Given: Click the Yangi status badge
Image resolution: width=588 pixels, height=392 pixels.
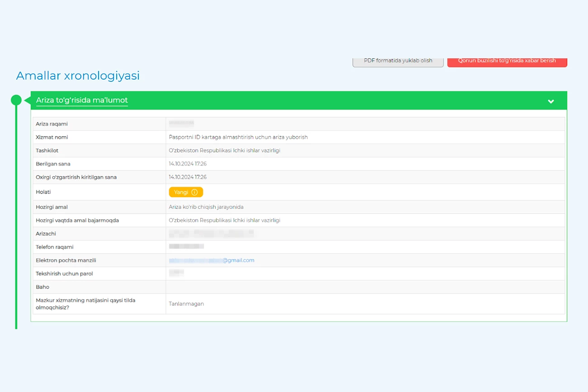Looking at the screenshot, I should click(186, 192).
